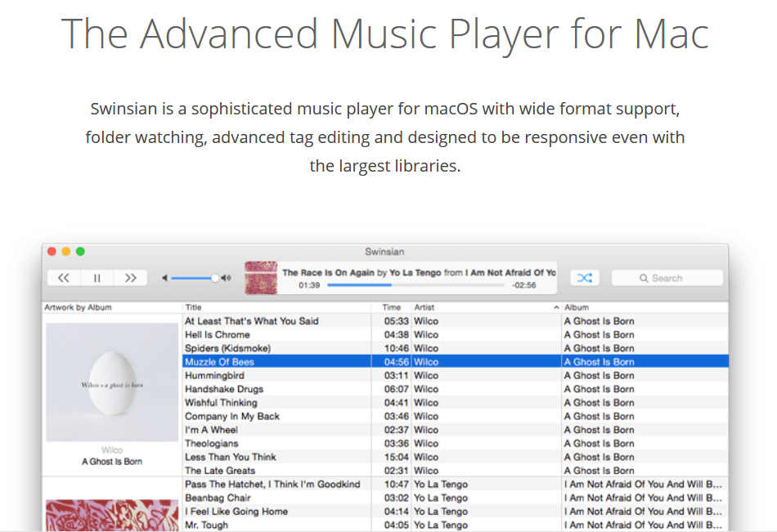This screenshot has height=532, width=777.
Task: Adjust the volume slider knob
Action: coord(214,278)
